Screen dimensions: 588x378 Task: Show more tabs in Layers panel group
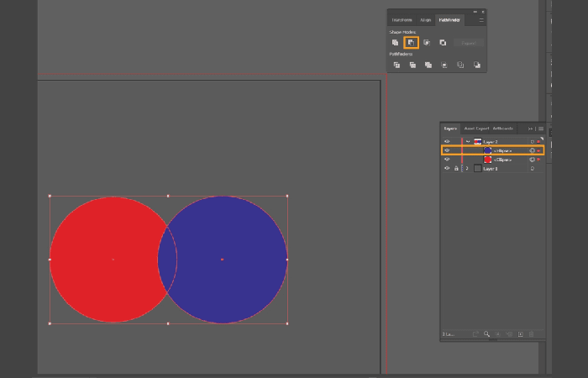[530, 129]
